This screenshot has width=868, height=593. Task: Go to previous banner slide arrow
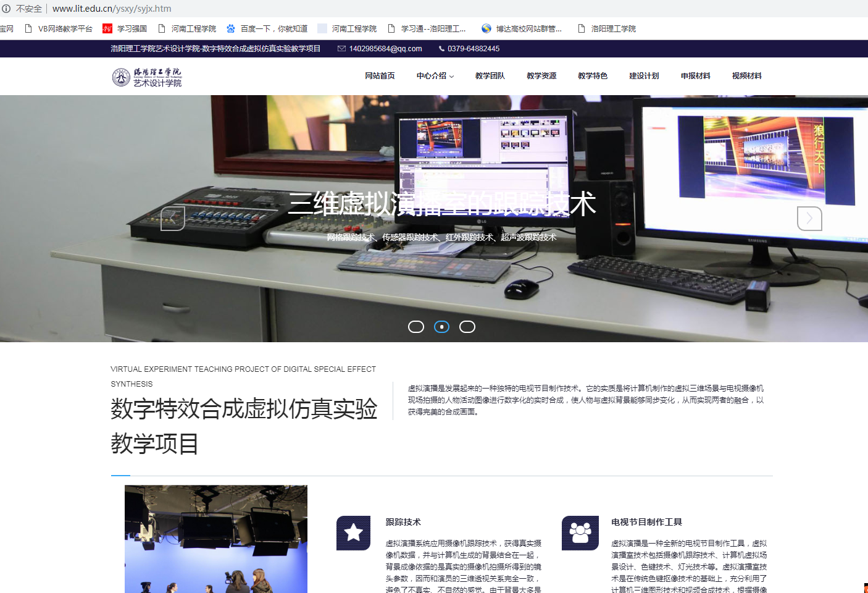click(173, 218)
